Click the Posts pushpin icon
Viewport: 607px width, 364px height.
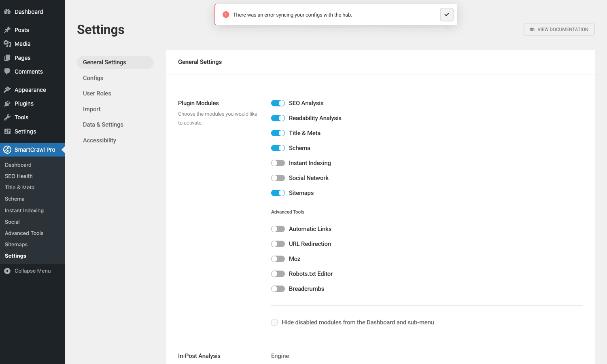tap(7, 30)
